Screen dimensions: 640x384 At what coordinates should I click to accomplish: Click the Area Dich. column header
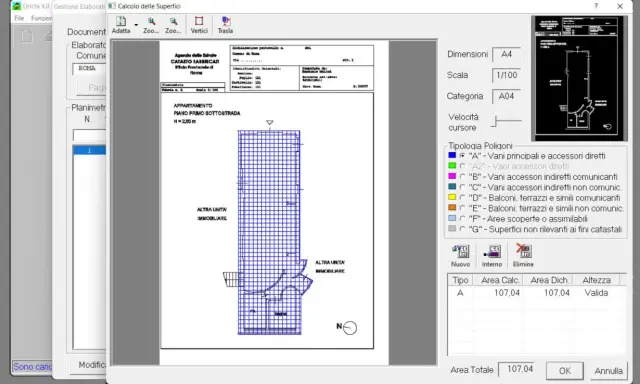[x=549, y=280]
